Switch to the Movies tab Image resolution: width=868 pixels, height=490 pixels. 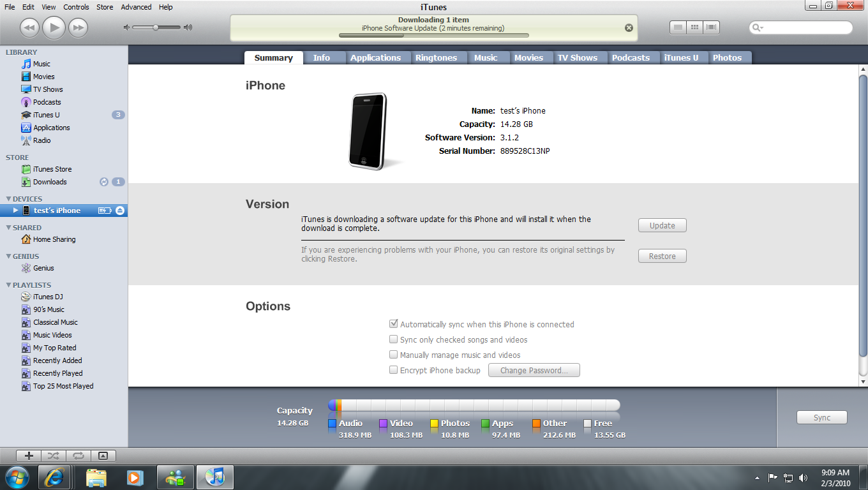[x=528, y=57]
